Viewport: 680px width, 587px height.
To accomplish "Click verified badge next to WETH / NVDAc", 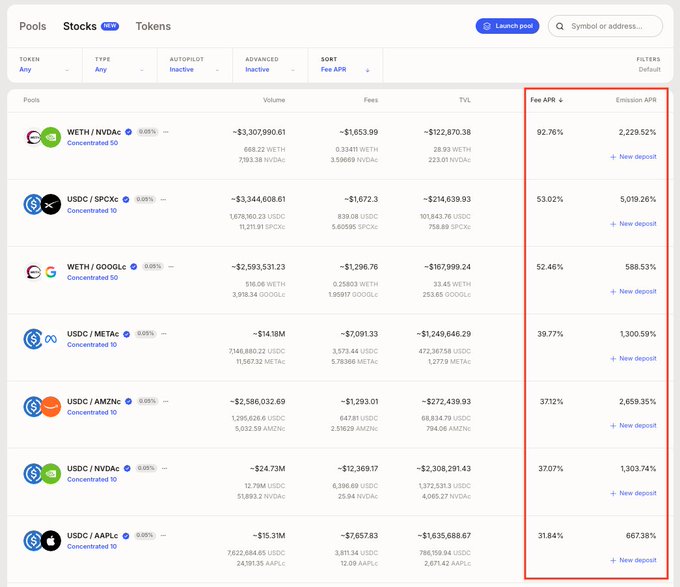I will click(128, 132).
